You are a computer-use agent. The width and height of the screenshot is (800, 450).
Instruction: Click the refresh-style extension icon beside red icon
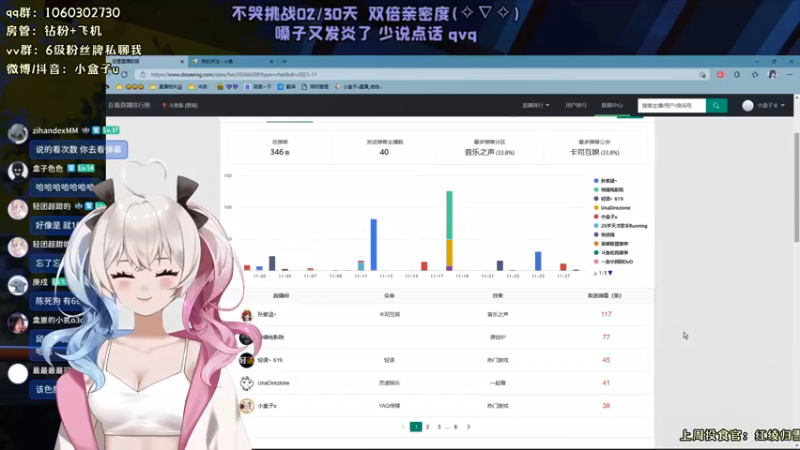[737, 74]
